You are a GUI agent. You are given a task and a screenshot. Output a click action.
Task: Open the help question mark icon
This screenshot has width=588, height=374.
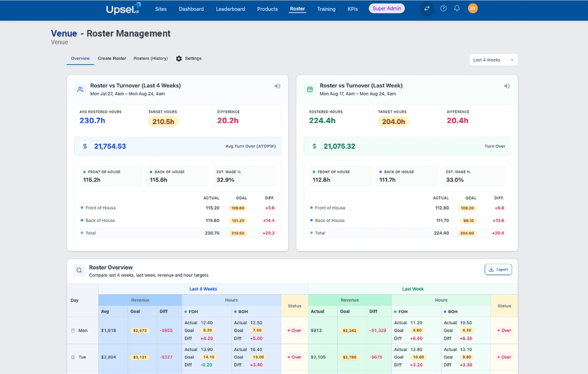pyautogui.click(x=443, y=8)
